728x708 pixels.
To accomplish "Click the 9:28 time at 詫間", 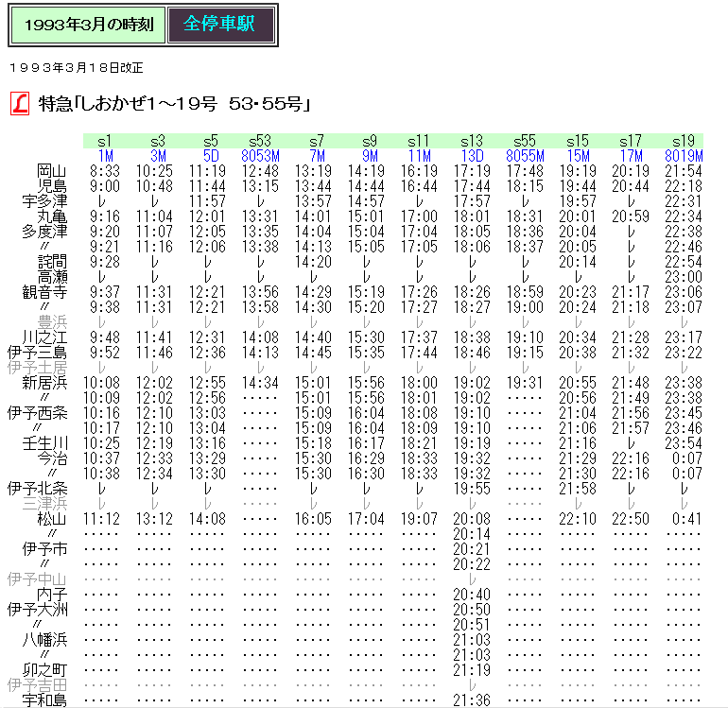I will tap(105, 262).
